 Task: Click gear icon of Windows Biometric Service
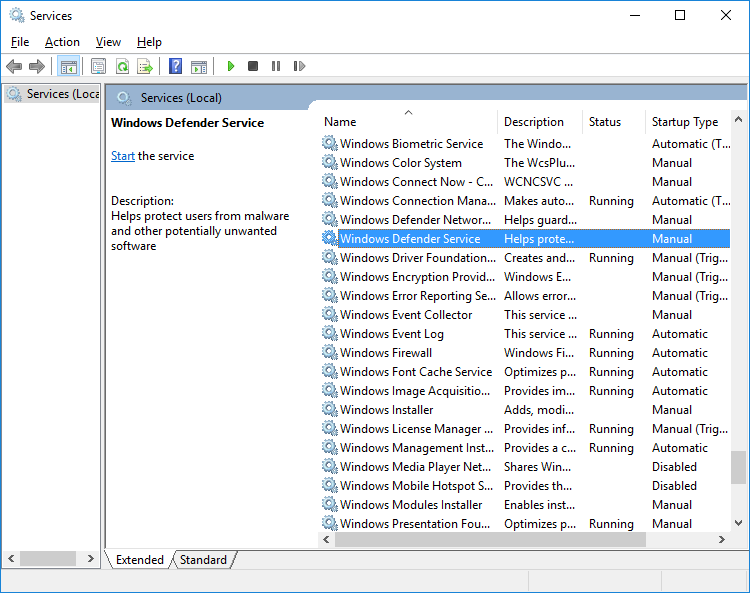pyautogui.click(x=330, y=143)
